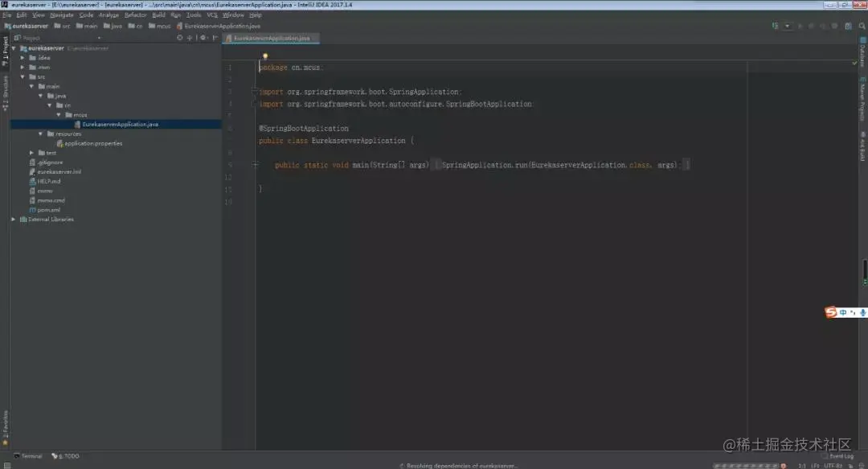Click the java breadcrumb in navigation bar

[113, 26]
